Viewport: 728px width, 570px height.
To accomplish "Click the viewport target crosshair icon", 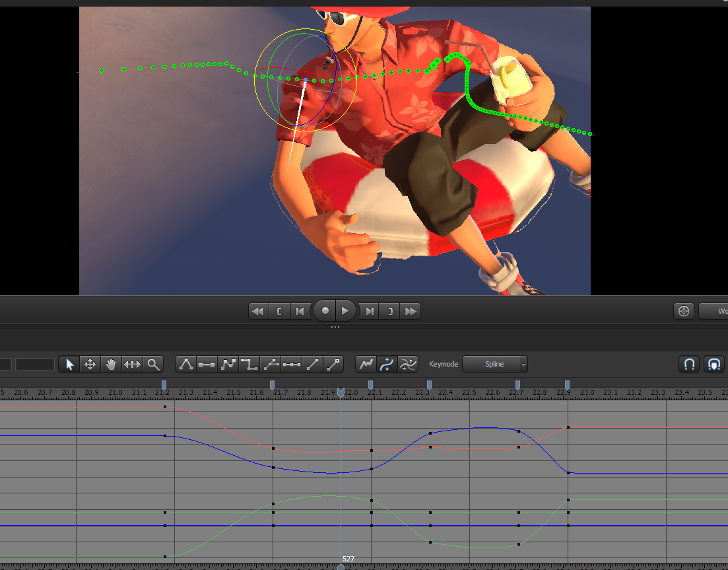I will 683,311.
